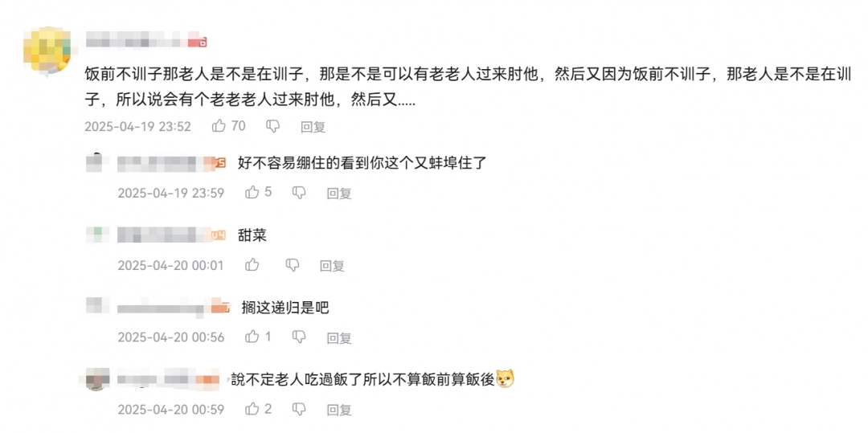Open the username of the 甜菜 replier
868x433 pixels.
(162, 235)
